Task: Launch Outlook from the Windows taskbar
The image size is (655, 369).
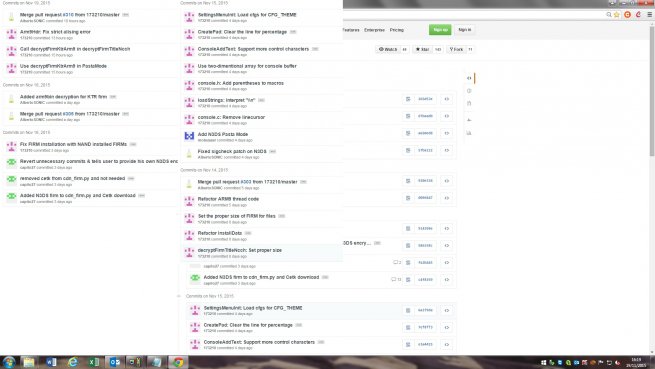Action: point(114,362)
